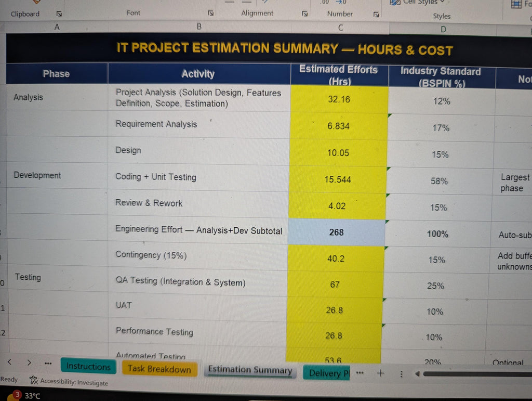Click the 58% industry standard cell
This screenshot has height=401, width=532.
pyautogui.click(x=439, y=181)
